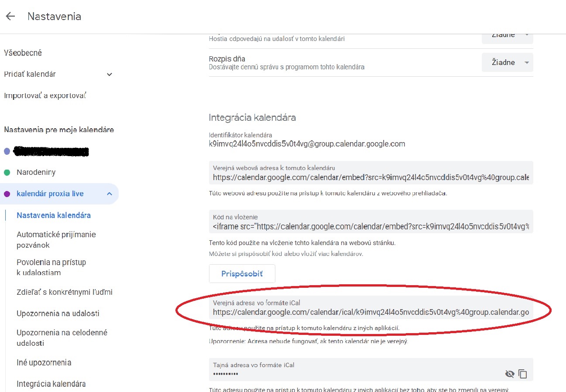Image resolution: width=566 pixels, height=392 pixels.
Task: Go to Importovať a exportovať
Action: [45, 95]
